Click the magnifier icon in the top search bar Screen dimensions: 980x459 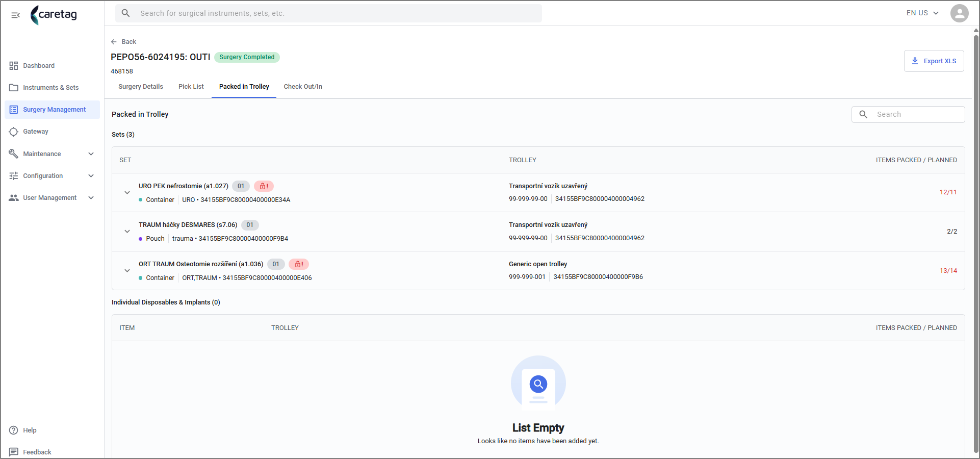(x=126, y=13)
